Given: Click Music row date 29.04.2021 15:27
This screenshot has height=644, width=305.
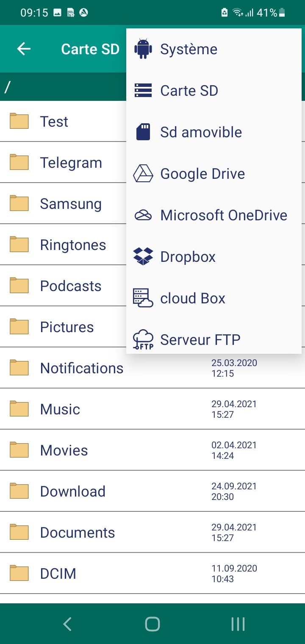Looking at the screenshot, I should pyautogui.click(x=234, y=409).
